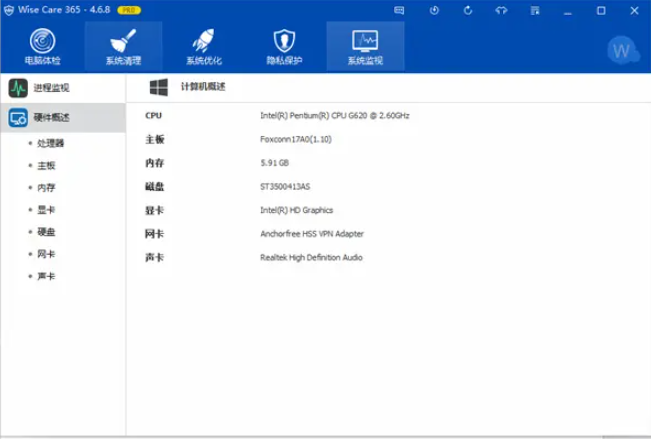Open 进程监视 process monitor in sidebar
The image size is (651, 439).
[x=63, y=88]
